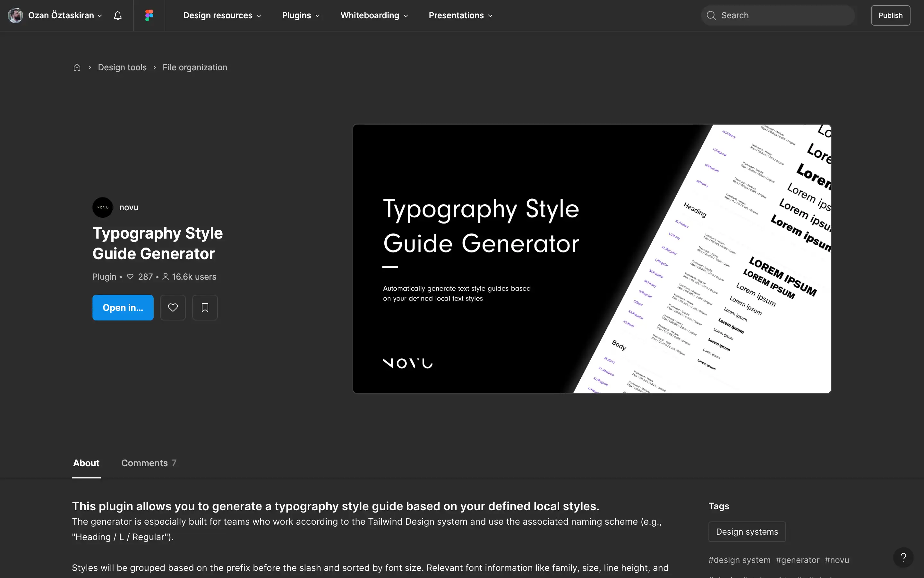Focus the Search input field
924x578 pixels.
(x=778, y=15)
